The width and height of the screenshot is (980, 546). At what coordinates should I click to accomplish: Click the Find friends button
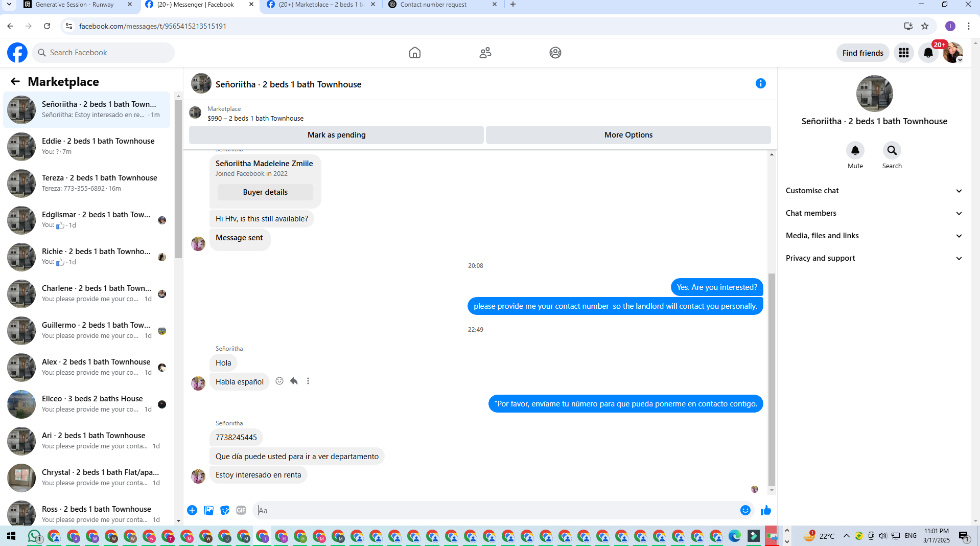(x=863, y=53)
